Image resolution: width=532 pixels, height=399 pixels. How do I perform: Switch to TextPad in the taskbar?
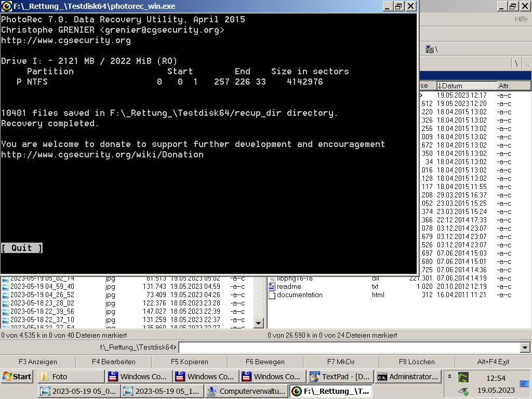[x=340, y=377]
